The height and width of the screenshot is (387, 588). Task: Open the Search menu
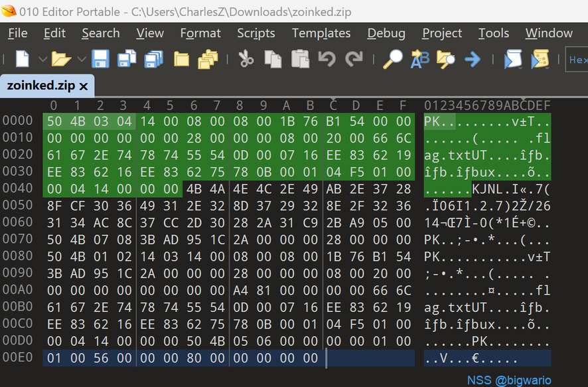pyautogui.click(x=101, y=33)
